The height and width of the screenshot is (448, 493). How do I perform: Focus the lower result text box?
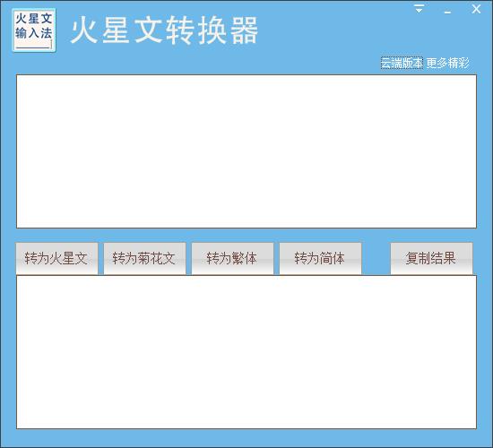pyautogui.click(x=246, y=352)
